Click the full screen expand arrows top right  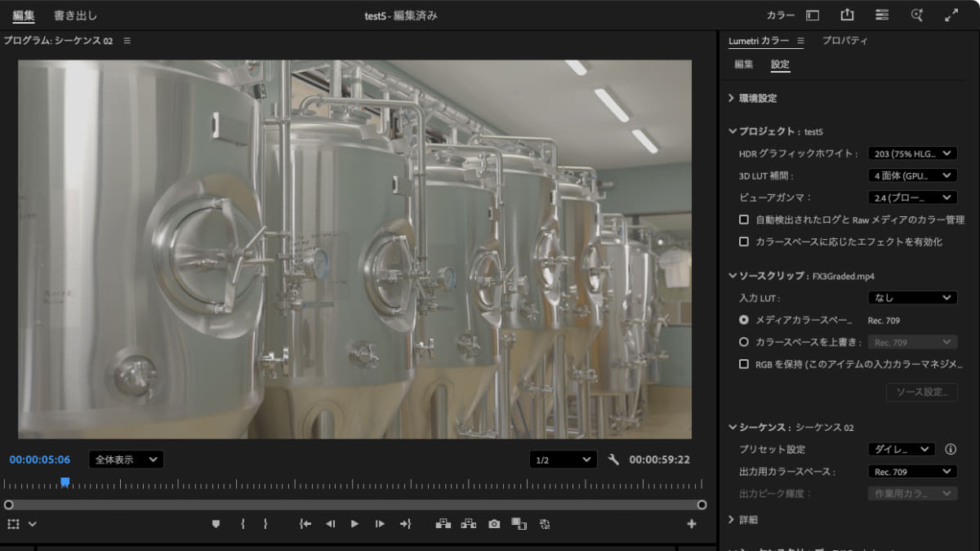pyautogui.click(x=951, y=14)
